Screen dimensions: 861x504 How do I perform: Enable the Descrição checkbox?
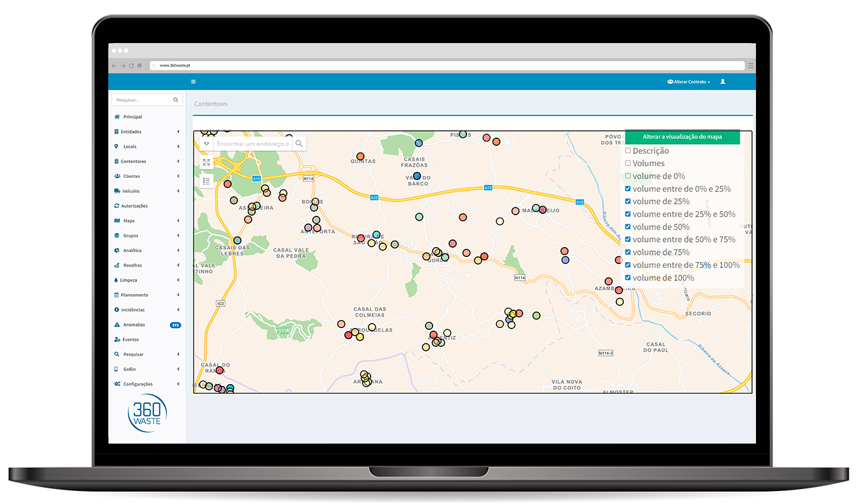pos(628,151)
